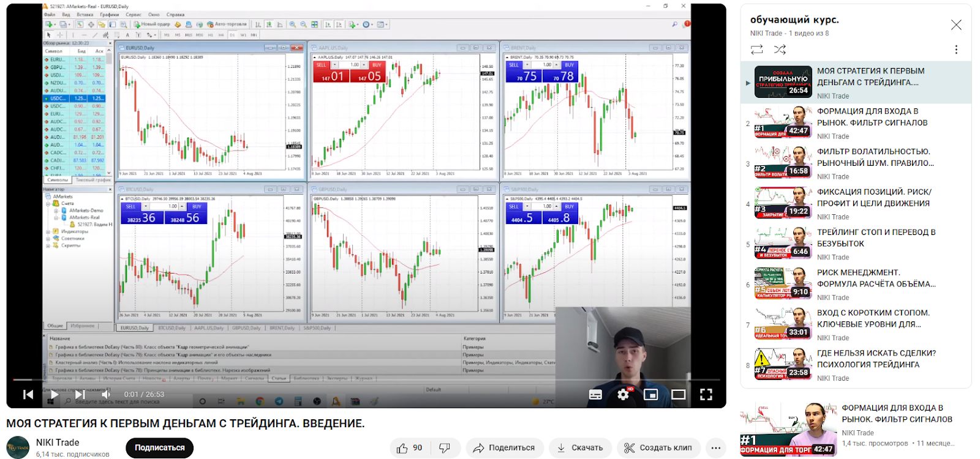This screenshot has width=980, height=459.
Task: Click NIKI Trade link in playlist header
Action: [766, 34]
